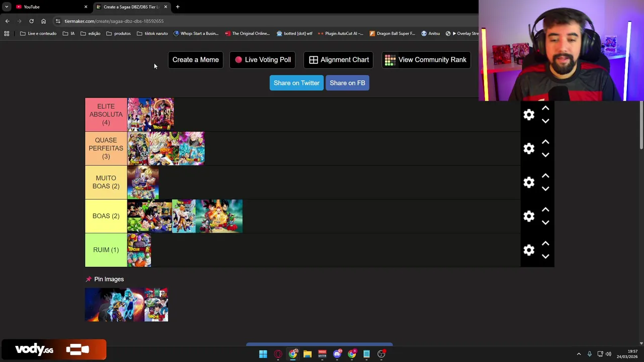Image resolution: width=644 pixels, height=362 pixels.
Task: Open Discord from the taskbar
Action: coord(337,354)
